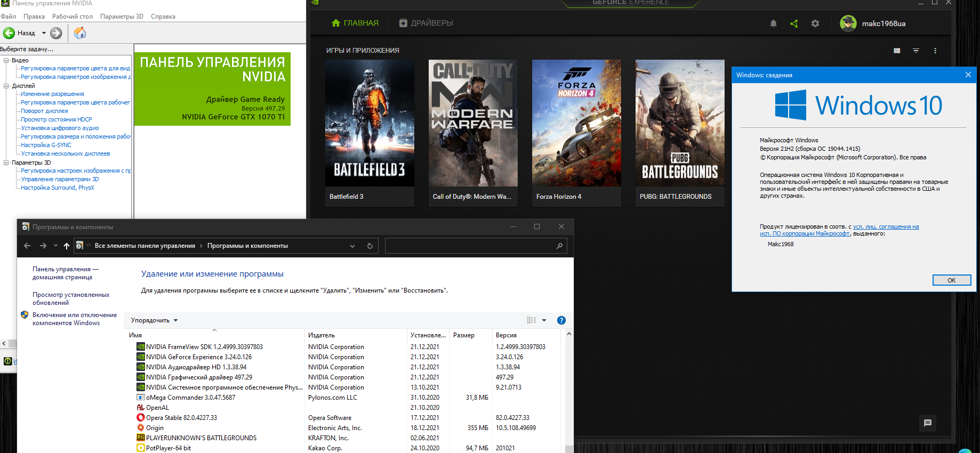Select Настройка G-SYNC tree item
980x453 pixels.
coord(46,145)
